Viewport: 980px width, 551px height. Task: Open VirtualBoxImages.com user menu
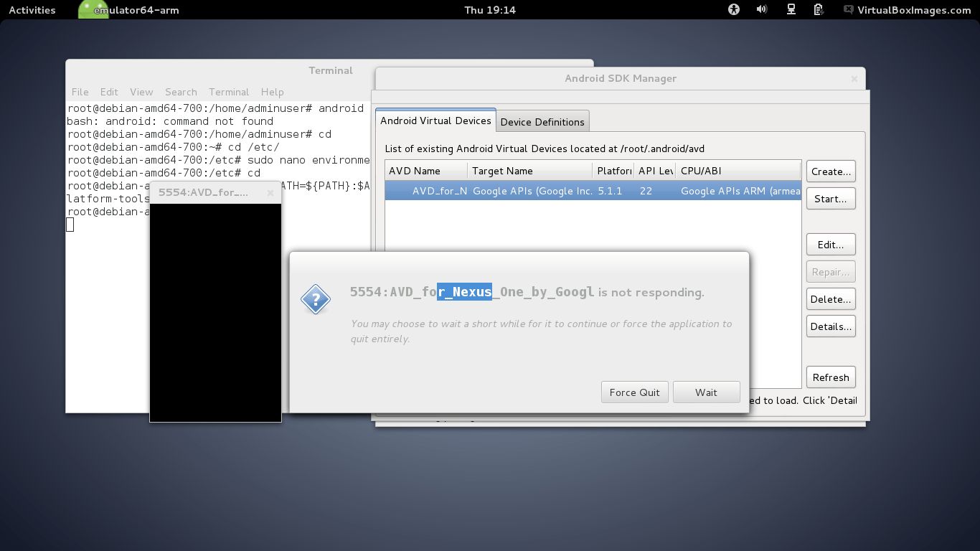coord(908,10)
